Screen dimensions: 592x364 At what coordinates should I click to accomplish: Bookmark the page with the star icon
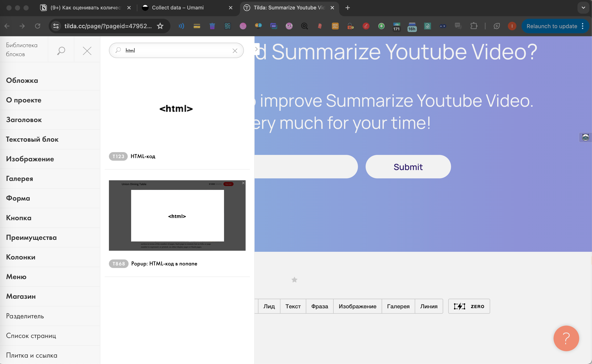click(x=160, y=26)
